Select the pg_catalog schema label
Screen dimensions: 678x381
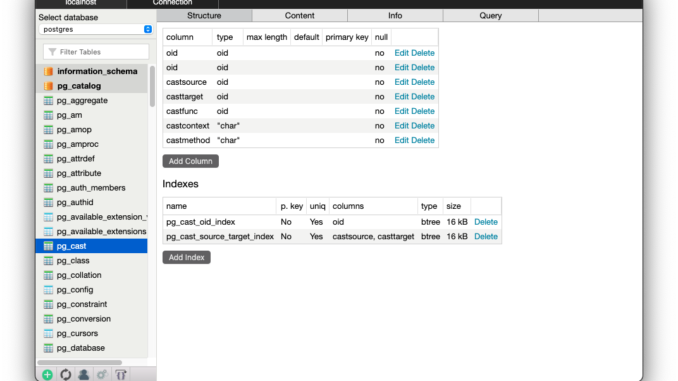pyautogui.click(x=79, y=86)
